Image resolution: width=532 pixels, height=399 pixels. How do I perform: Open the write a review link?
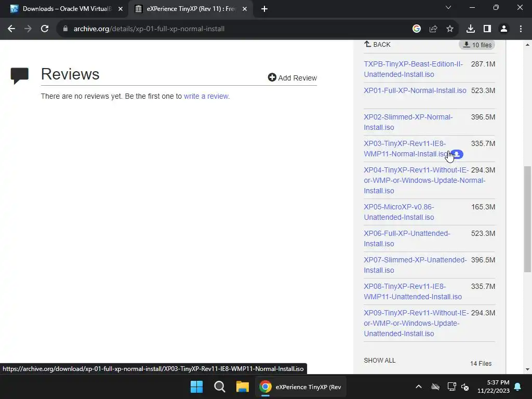click(206, 96)
